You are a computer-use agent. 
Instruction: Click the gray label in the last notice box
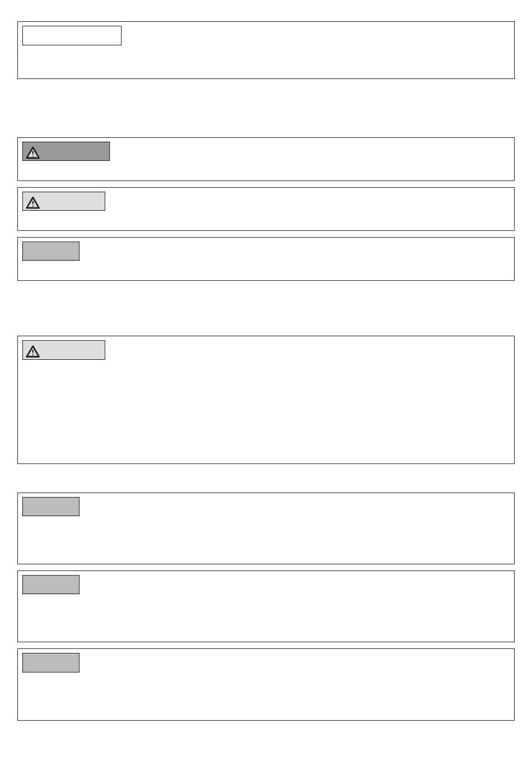click(51, 662)
